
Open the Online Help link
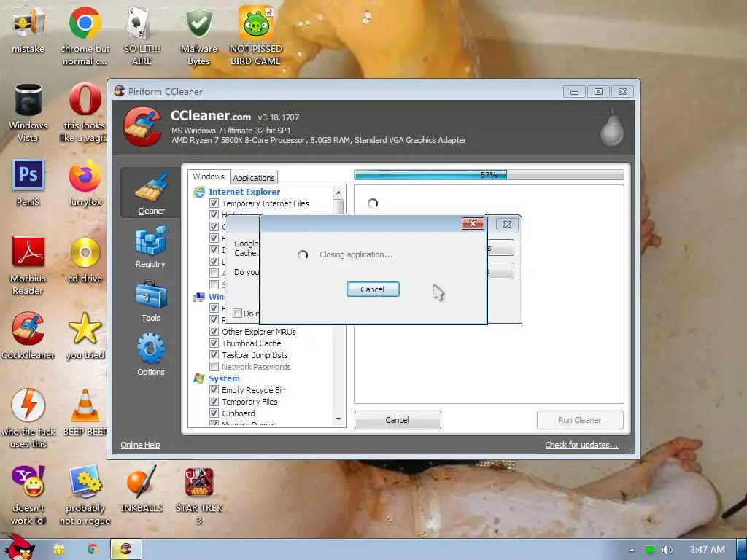[x=140, y=445]
